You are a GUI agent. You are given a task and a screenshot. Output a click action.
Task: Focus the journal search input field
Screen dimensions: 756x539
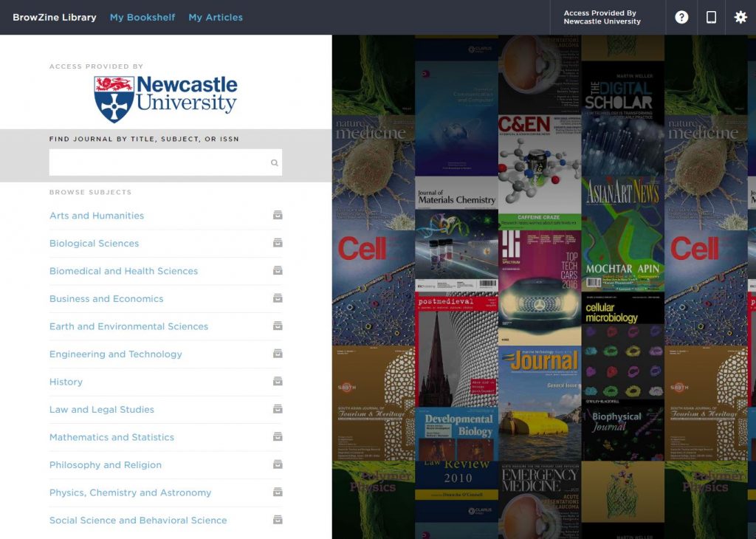pyautogui.click(x=158, y=162)
